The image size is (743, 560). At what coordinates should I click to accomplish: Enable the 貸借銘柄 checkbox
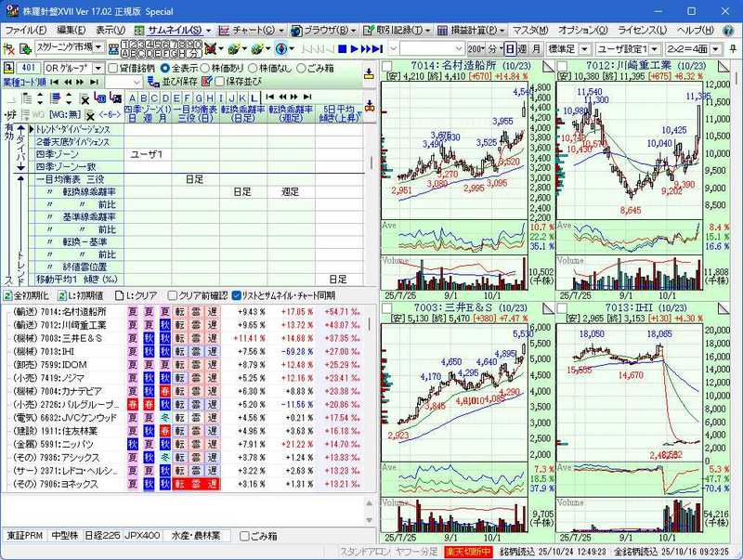112,68
